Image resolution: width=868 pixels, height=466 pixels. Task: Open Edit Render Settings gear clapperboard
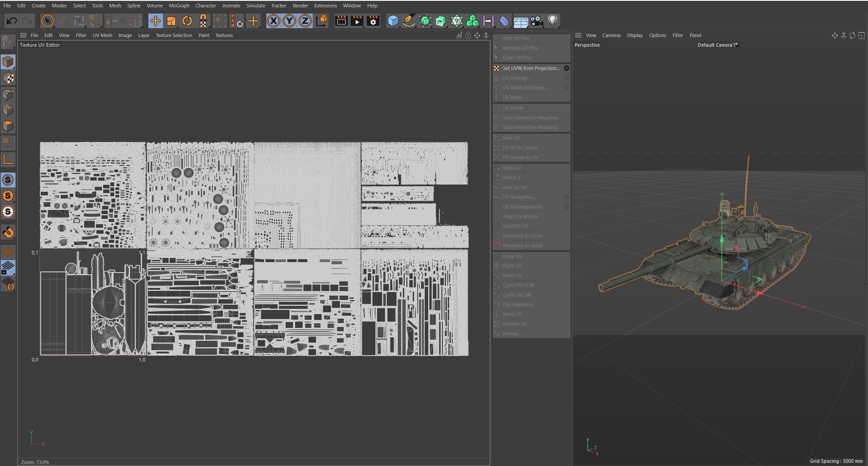click(373, 21)
